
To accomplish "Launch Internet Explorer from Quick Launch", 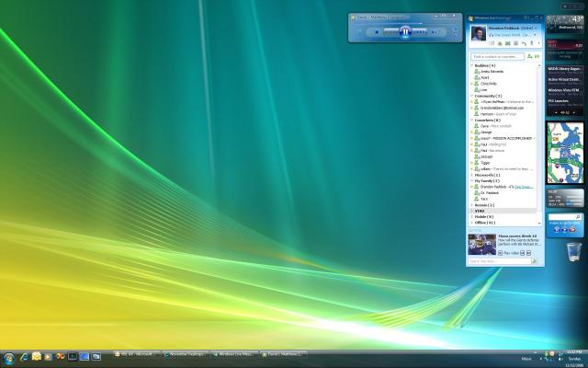I will (25, 357).
